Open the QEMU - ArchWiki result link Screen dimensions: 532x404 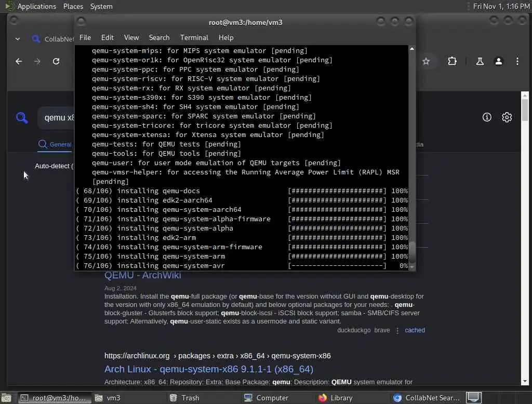click(x=142, y=275)
